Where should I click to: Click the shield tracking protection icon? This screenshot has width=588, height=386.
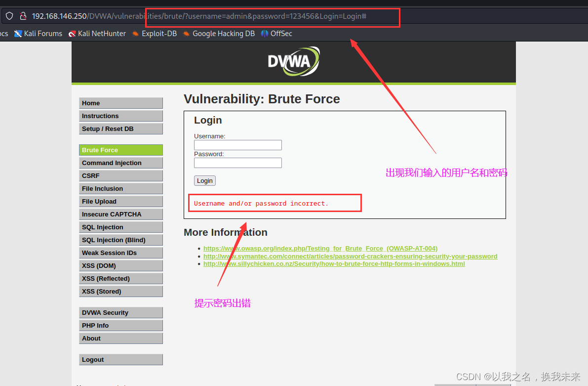9,16
